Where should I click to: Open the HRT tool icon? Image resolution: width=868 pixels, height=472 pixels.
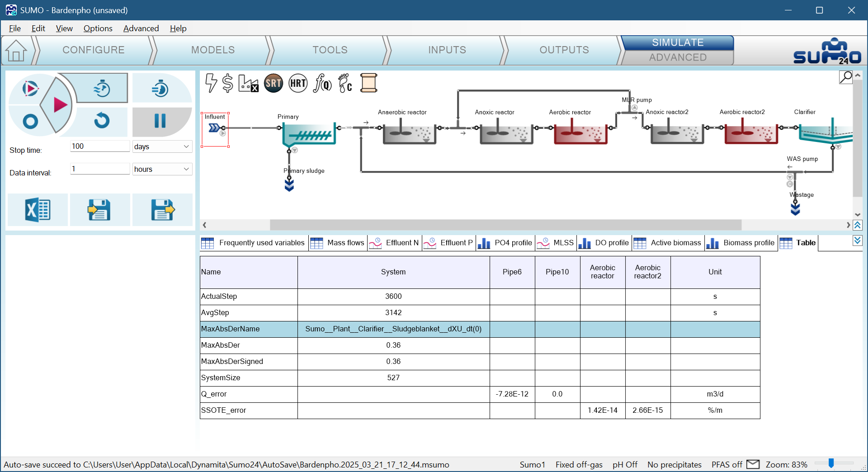tap(298, 83)
